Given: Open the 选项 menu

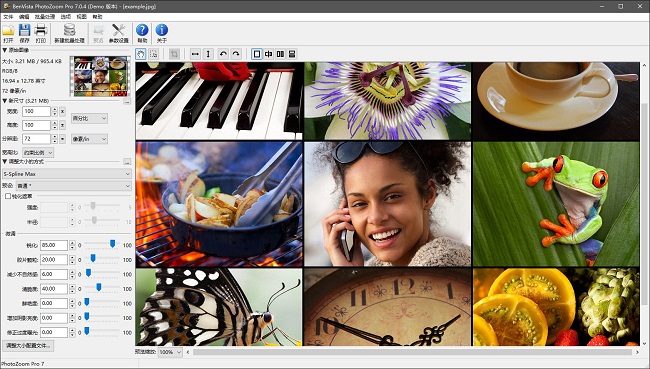Looking at the screenshot, I should (66, 17).
